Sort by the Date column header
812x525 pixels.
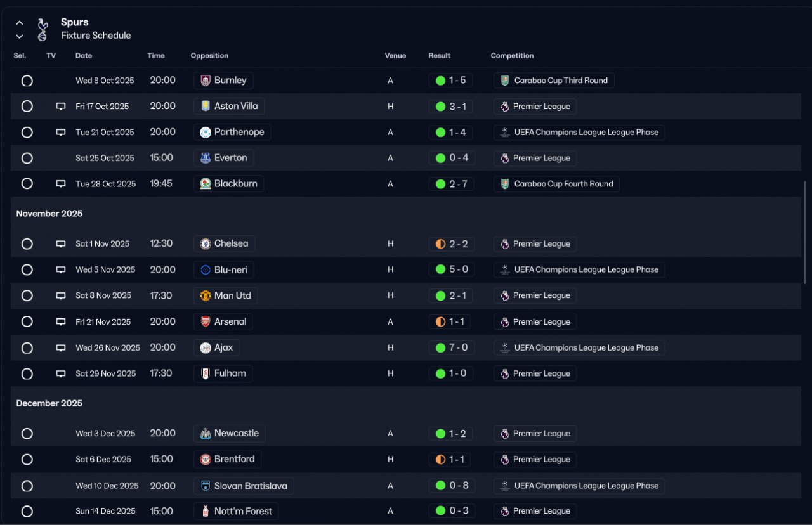pyautogui.click(x=84, y=56)
